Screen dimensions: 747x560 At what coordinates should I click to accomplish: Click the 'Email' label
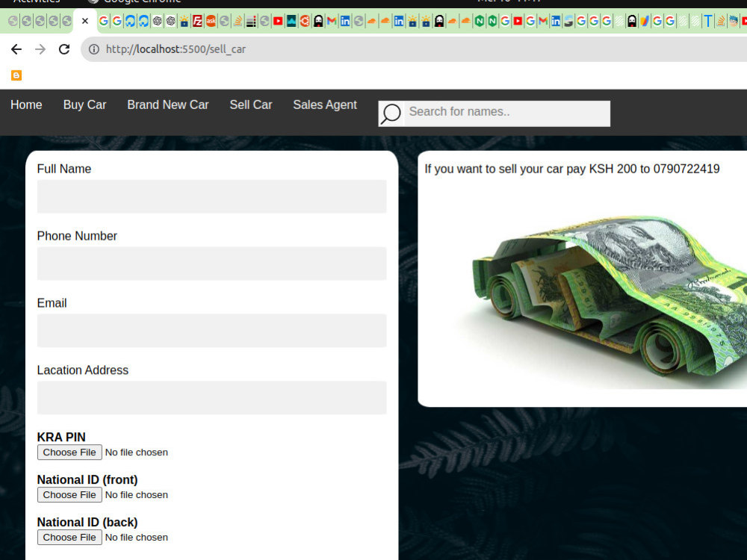click(52, 303)
